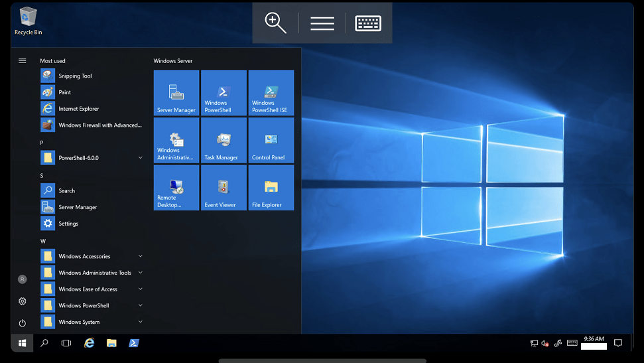Launch the Event Viewer tile
Image resolution: width=644 pixels, height=363 pixels.
(x=224, y=188)
